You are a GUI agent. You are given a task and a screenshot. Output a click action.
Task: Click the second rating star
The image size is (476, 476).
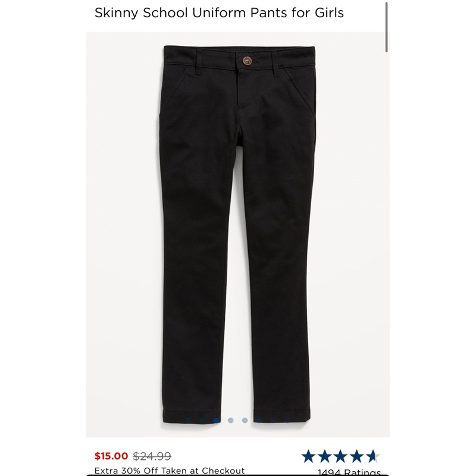click(324, 456)
